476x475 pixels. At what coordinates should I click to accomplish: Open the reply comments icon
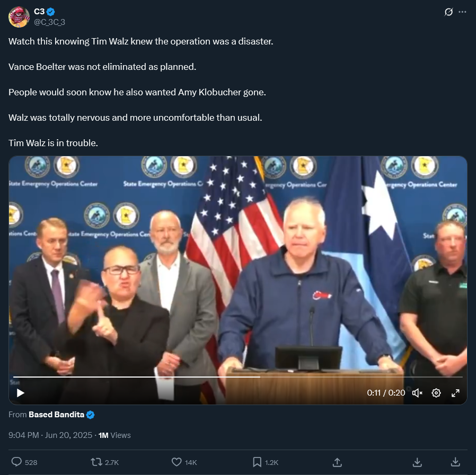[16, 462]
